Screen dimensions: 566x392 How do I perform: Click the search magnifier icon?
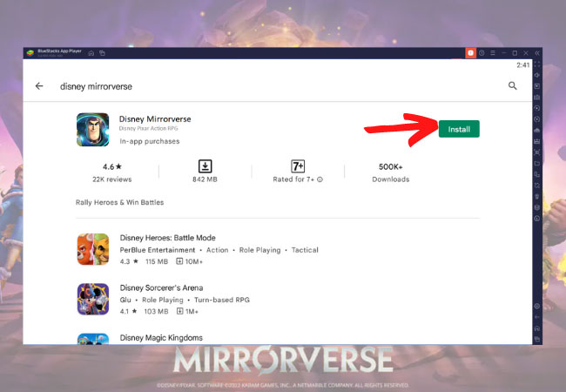click(x=512, y=86)
